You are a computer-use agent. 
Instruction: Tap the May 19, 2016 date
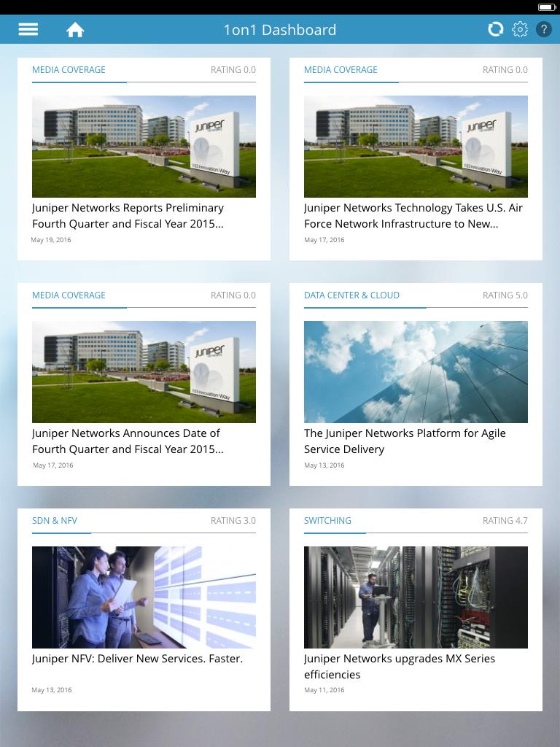(51, 239)
